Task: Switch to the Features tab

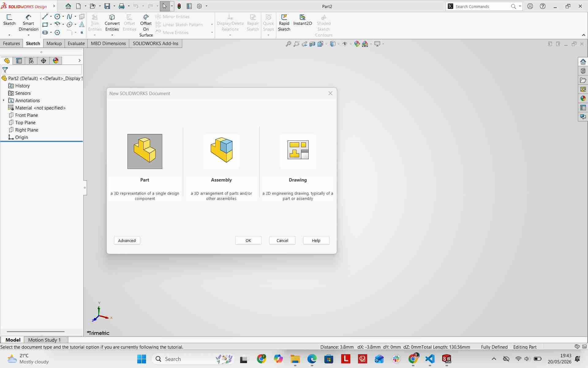Action: coord(11,44)
